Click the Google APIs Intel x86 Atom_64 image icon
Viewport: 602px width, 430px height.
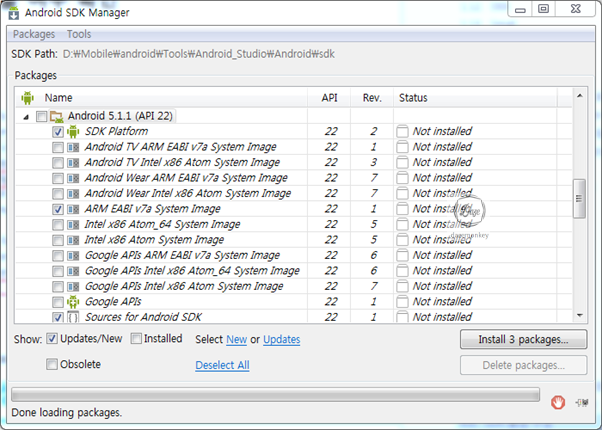(x=73, y=271)
